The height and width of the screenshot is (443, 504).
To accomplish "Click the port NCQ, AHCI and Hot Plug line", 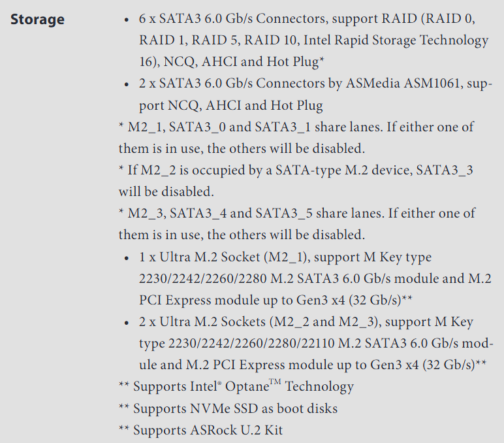I will pos(231,105).
